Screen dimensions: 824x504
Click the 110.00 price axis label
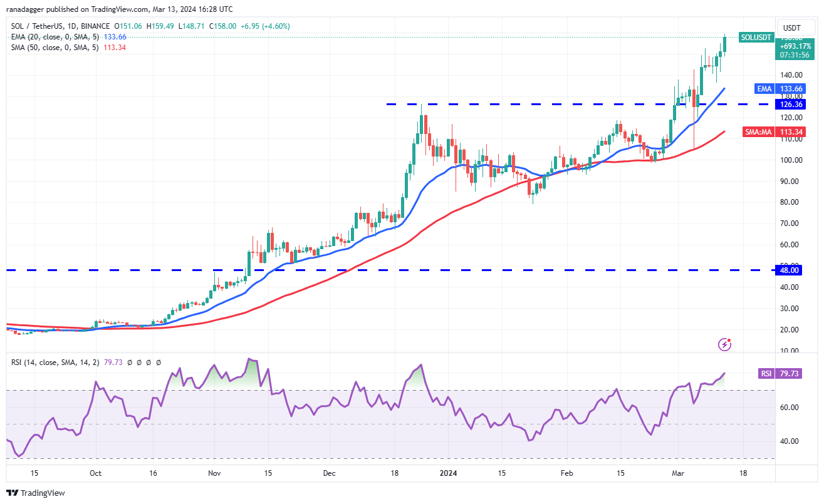[791, 139]
